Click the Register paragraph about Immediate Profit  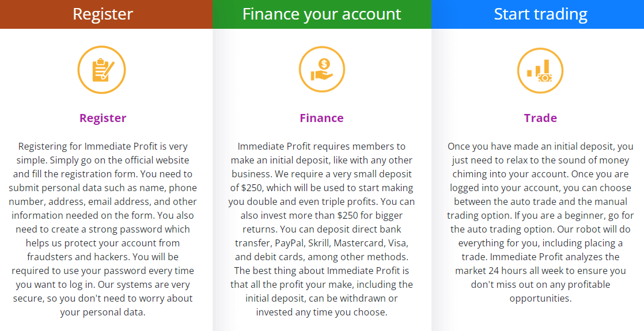pos(103,229)
